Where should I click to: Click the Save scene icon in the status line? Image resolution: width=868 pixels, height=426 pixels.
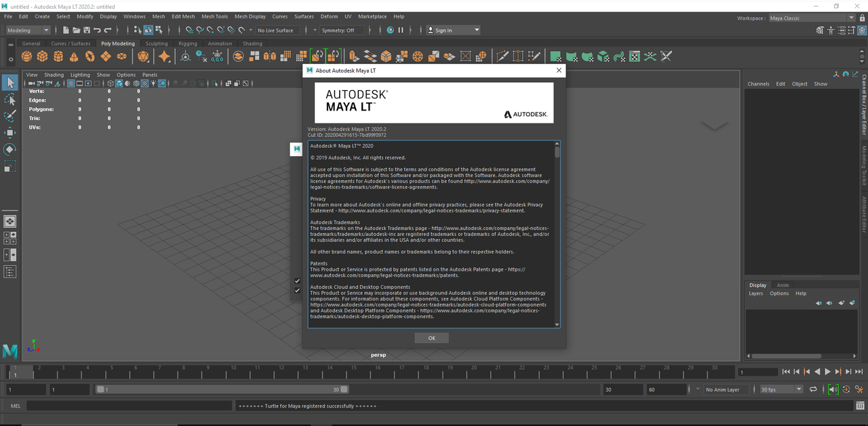point(87,30)
